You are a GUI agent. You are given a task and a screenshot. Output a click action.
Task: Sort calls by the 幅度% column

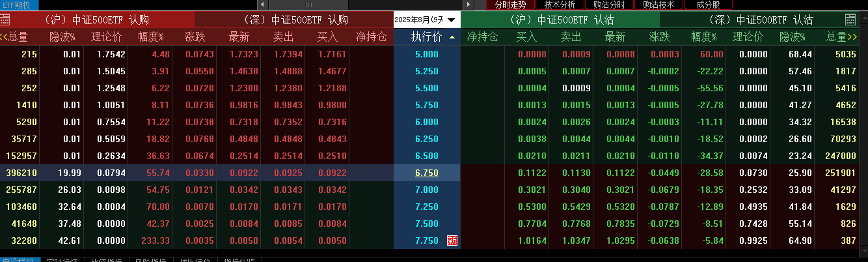point(151,37)
